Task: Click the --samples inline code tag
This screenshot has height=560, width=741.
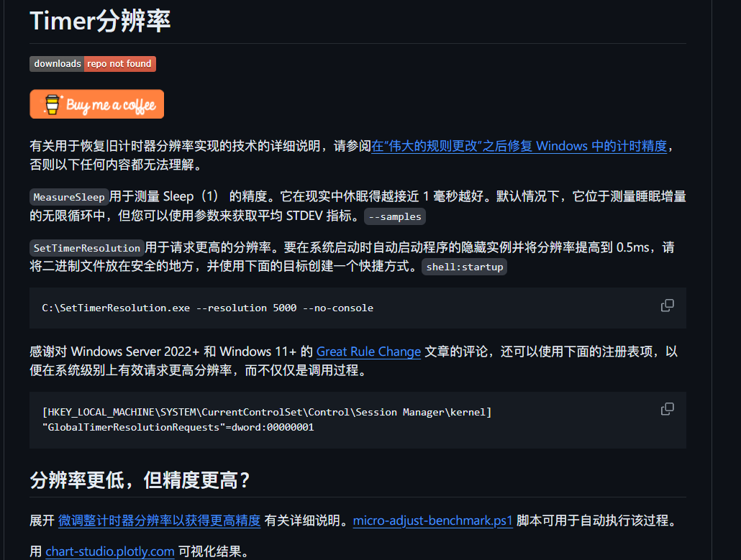Action: click(394, 216)
